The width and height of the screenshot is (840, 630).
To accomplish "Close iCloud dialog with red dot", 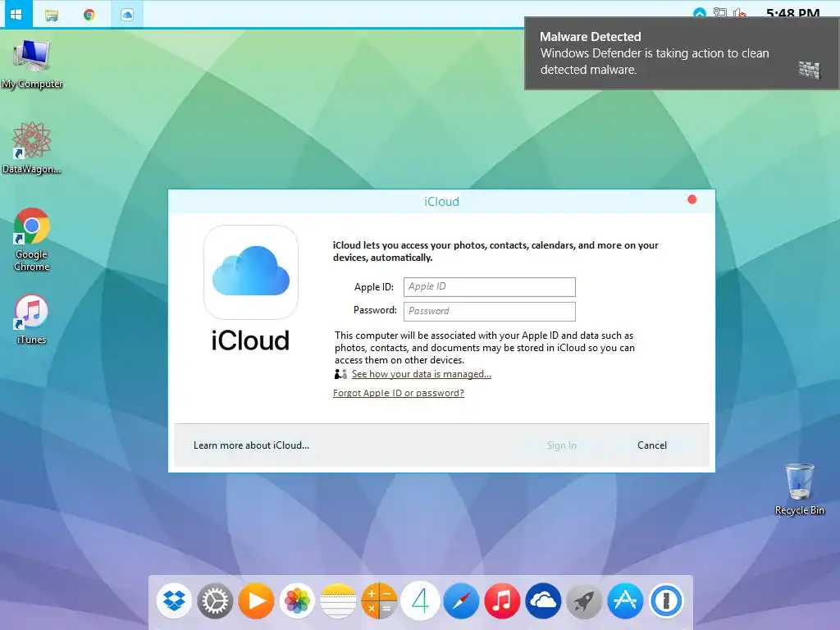I will tap(692, 199).
